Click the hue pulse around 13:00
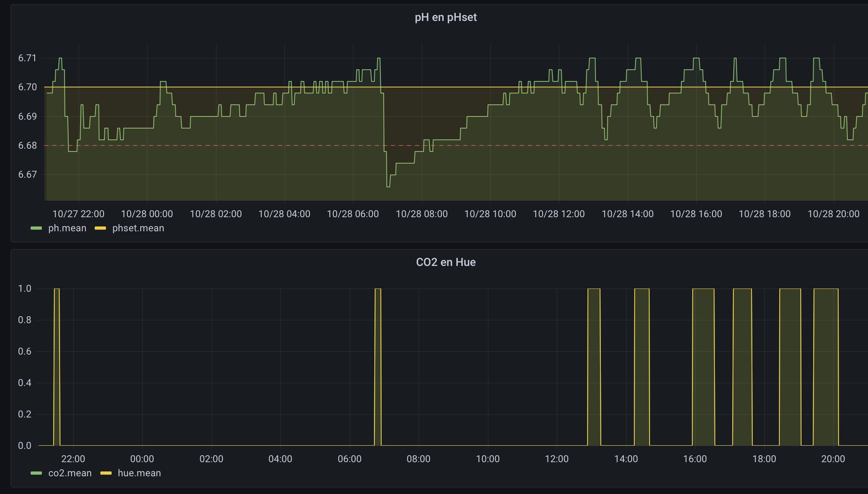The image size is (868, 494). (x=594, y=363)
